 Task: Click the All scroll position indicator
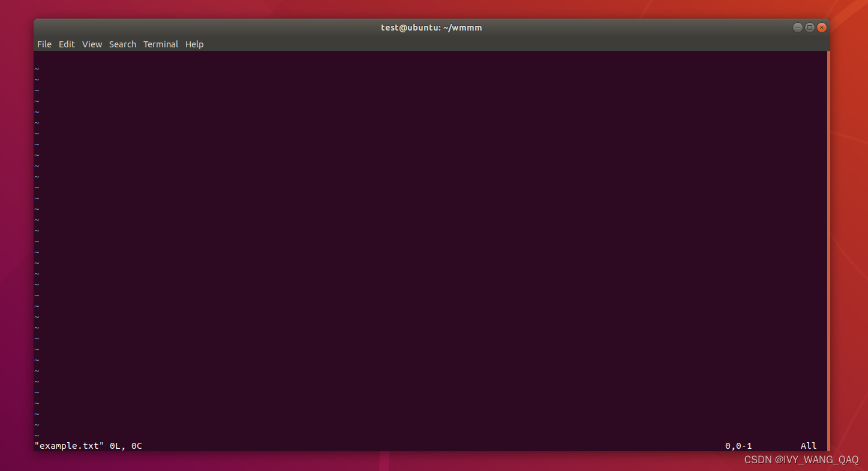[808, 445]
